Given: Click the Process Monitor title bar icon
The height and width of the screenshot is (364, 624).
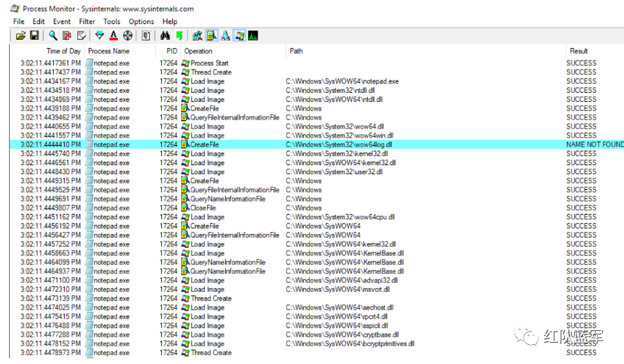Looking at the screenshot, I should click(x=14, y=8).
